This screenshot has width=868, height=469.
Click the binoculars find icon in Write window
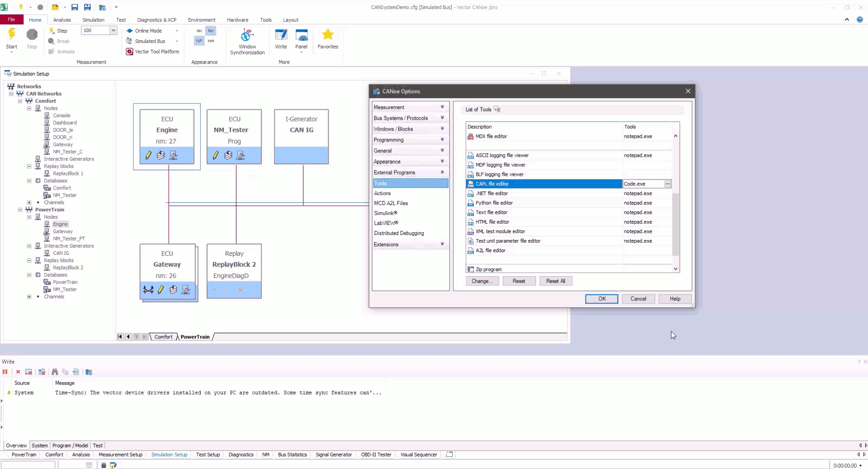coord(55,372)
